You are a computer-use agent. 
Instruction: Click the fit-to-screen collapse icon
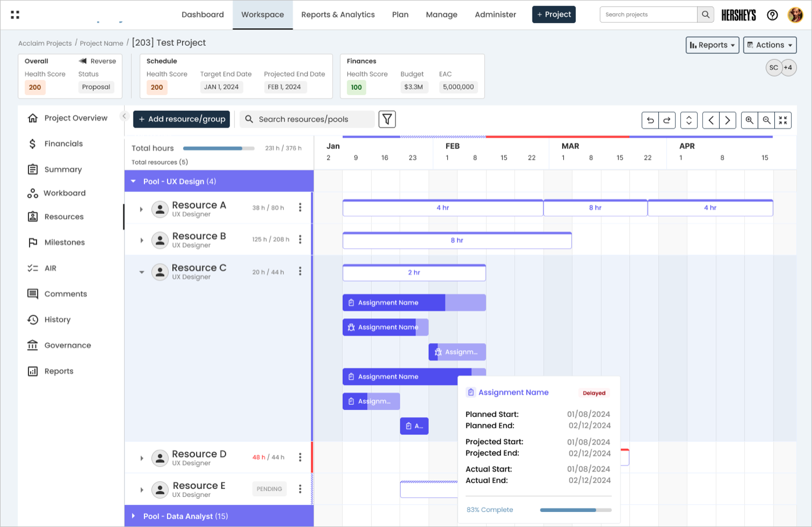[783, 120]
